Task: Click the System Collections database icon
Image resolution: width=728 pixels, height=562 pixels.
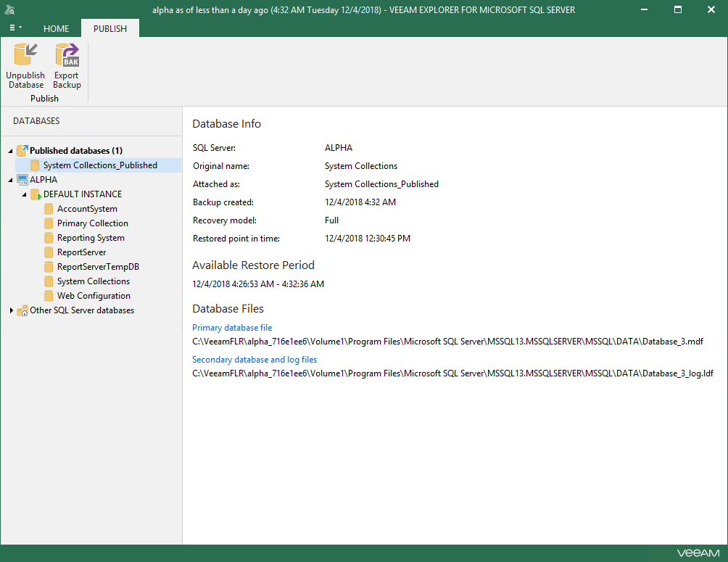Action: 49,281
